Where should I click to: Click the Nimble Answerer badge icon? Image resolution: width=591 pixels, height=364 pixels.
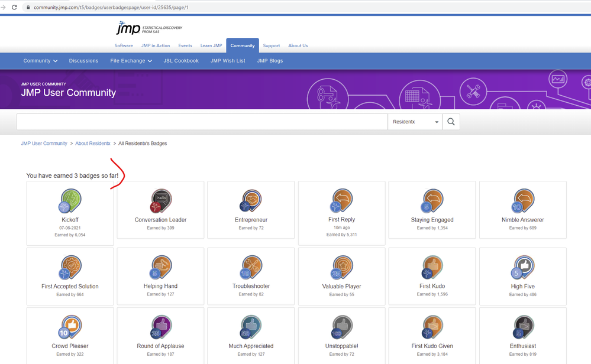point(523,201)
